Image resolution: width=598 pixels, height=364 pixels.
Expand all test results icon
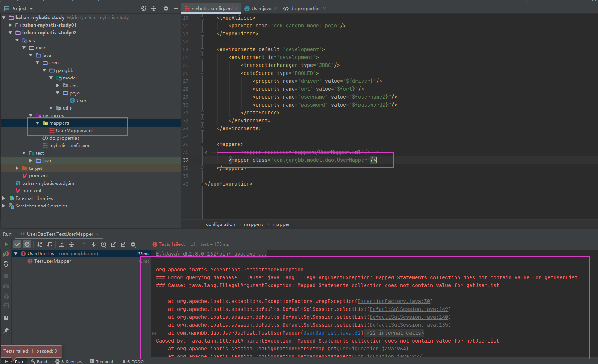pyautogui.click(x=62, y=244)
